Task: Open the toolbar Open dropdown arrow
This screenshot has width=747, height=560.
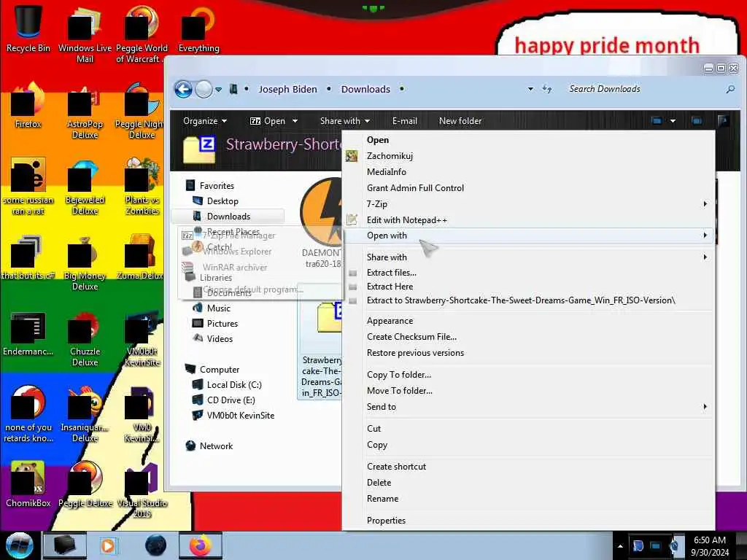Action: 295,121
